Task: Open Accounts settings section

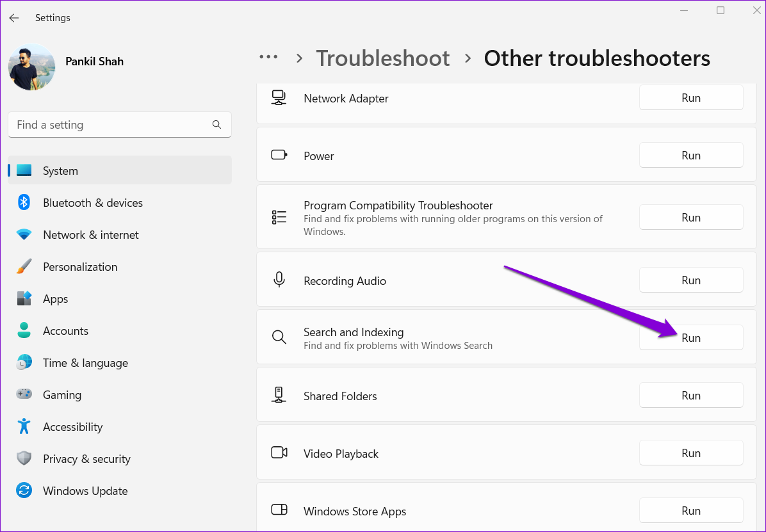Action: tap(65, 331)
